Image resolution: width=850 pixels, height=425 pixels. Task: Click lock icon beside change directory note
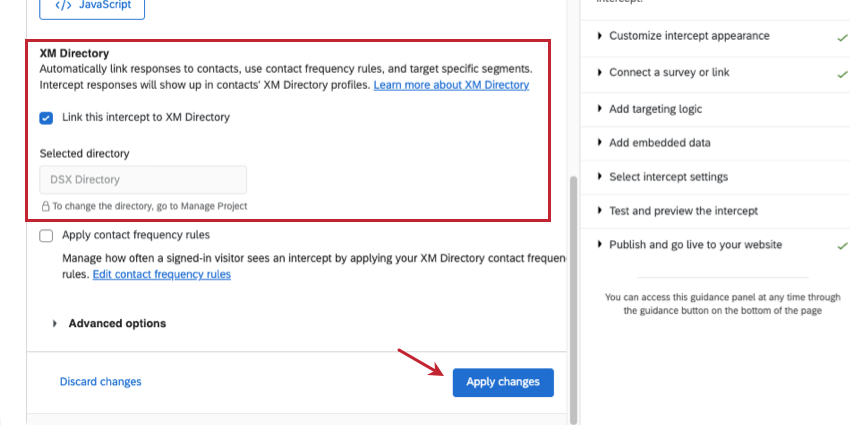coord(46,207)
